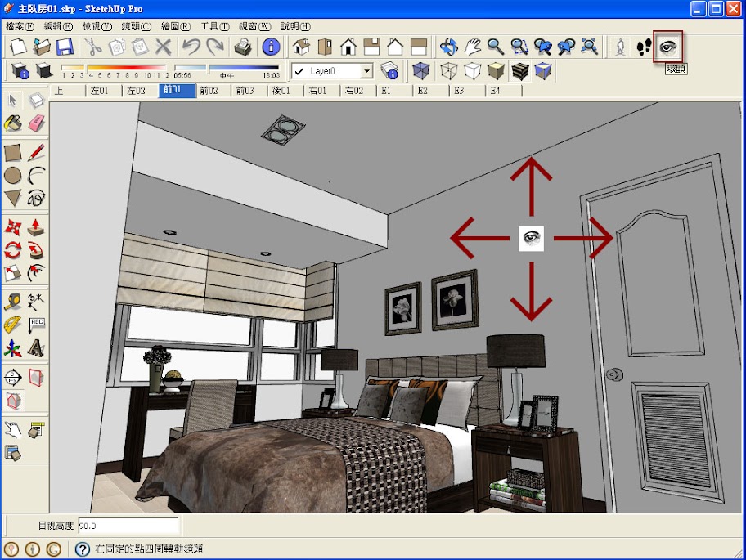Toggle Shaded face style

(x=496, y=71)
